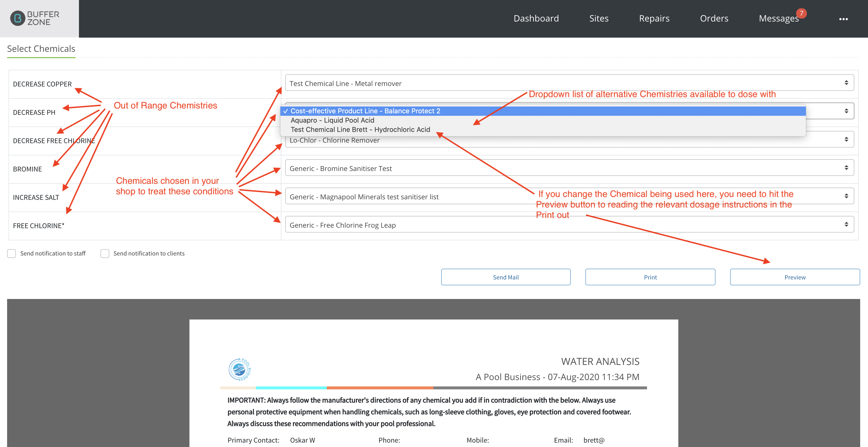Click the Phone field label in report

pyautogui.click(x=389, y=440)
